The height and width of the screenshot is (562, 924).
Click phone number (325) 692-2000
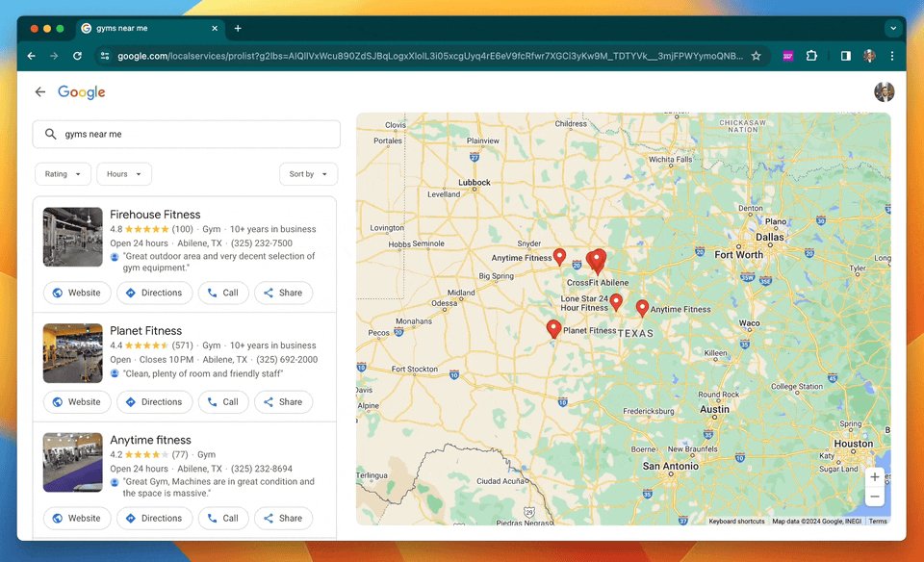[287, 359]
